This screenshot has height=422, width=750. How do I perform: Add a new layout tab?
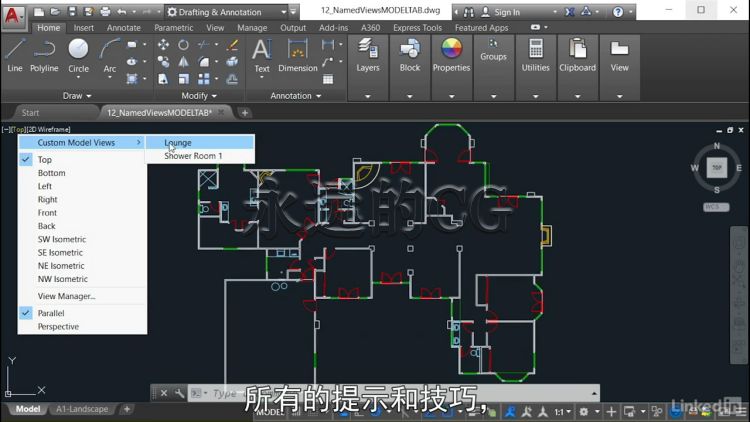[127, 409]
